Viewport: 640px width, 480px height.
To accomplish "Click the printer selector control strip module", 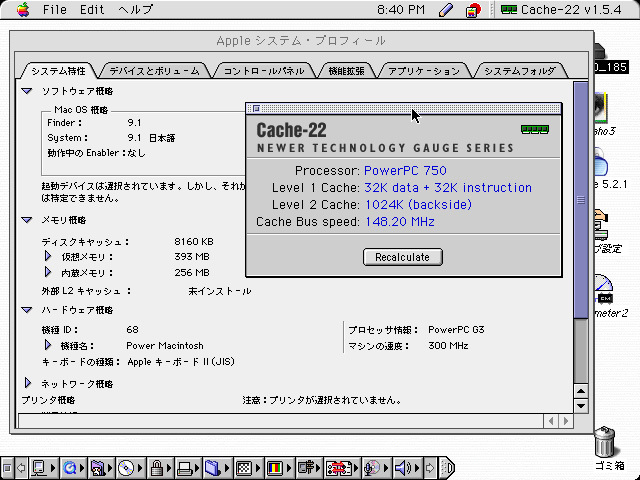I will click(184, 467).
